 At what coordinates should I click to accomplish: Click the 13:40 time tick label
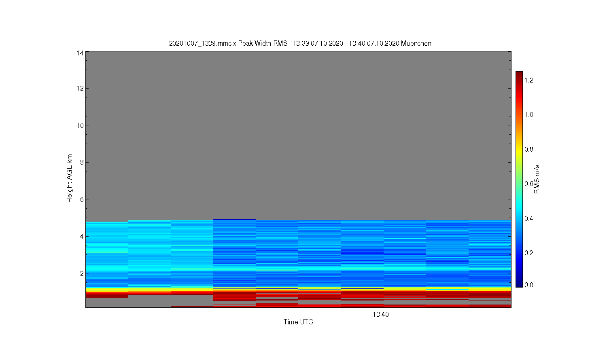click(x=381, y=314)
